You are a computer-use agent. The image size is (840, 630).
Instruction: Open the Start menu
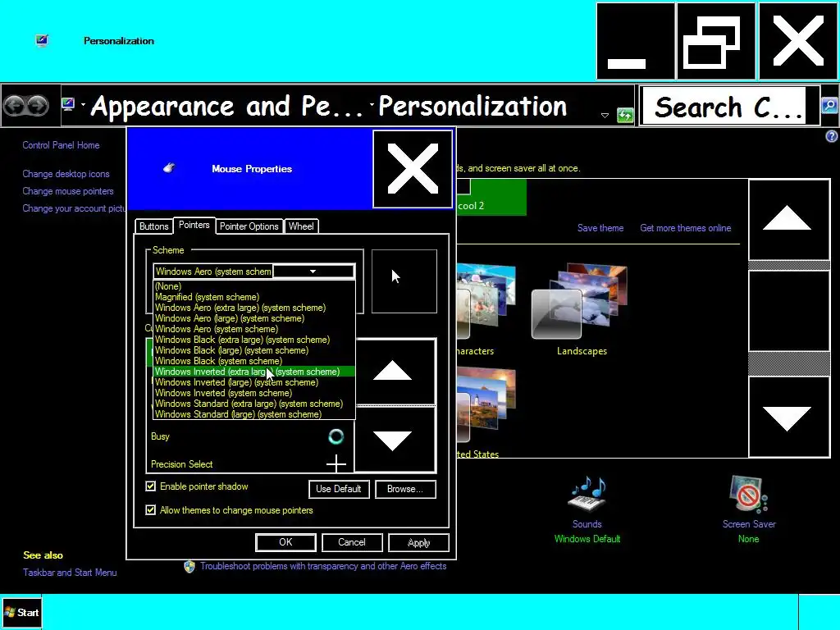point(21,612)
